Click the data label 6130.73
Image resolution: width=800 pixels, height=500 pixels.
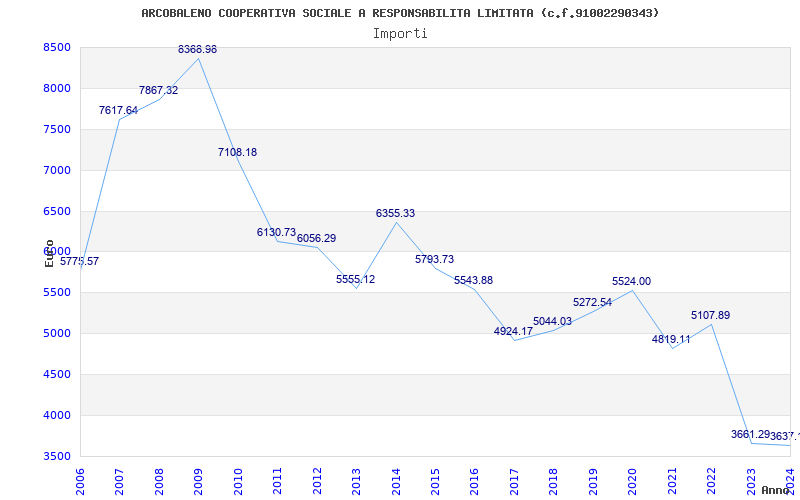(x=277, y=232)
